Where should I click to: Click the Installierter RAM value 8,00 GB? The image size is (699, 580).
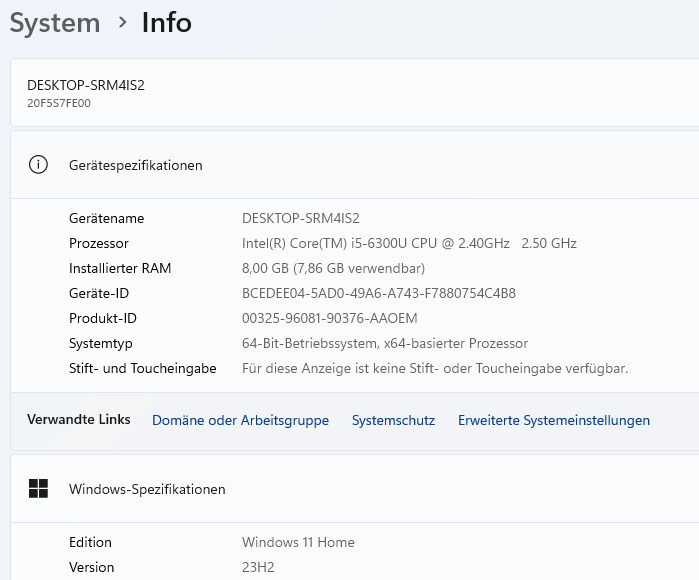point(333,268)
